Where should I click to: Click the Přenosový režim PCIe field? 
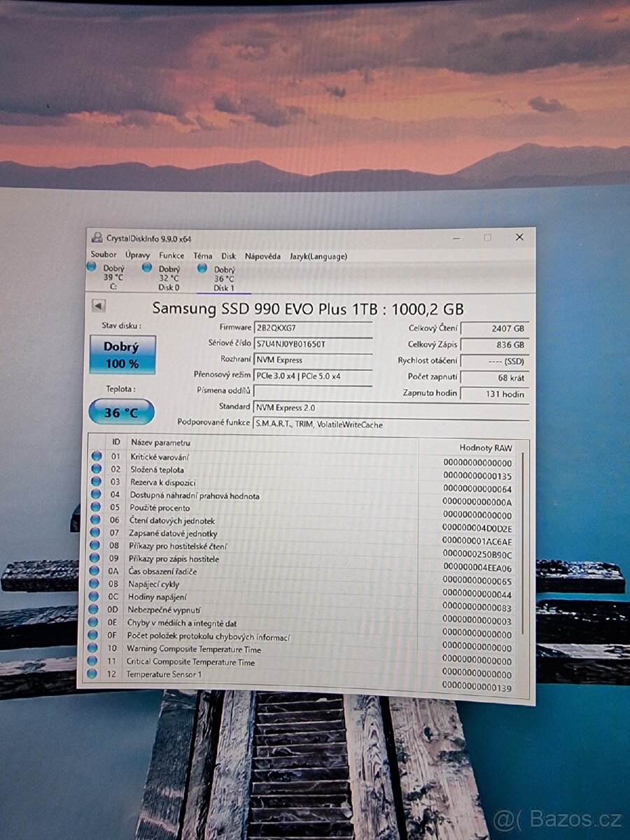coord(313,375)
